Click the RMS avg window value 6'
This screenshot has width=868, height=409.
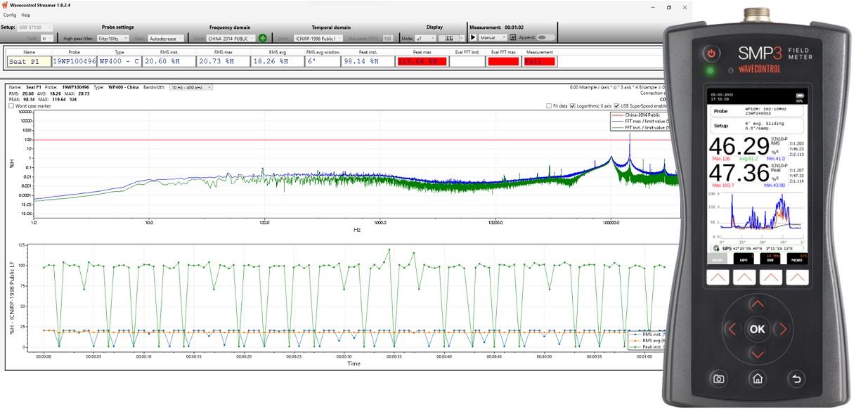(323, 62)
